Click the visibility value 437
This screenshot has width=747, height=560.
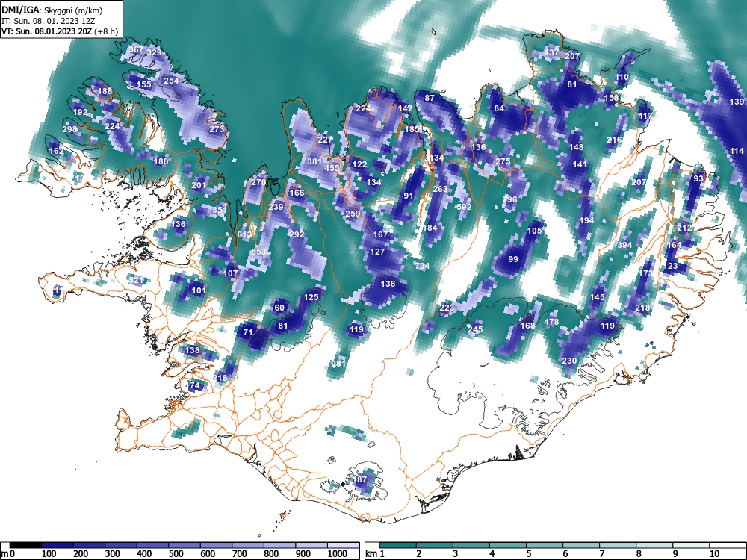point(551,52)
